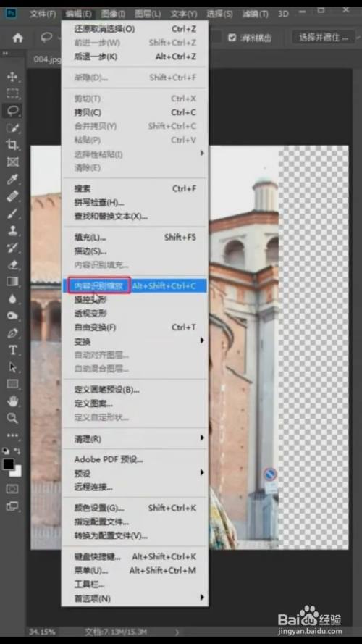Viewport: 362px width, 644px height.
Task: Choose 透视变形 menu entry
Action: pyautogui.click(x=135, y=314)
